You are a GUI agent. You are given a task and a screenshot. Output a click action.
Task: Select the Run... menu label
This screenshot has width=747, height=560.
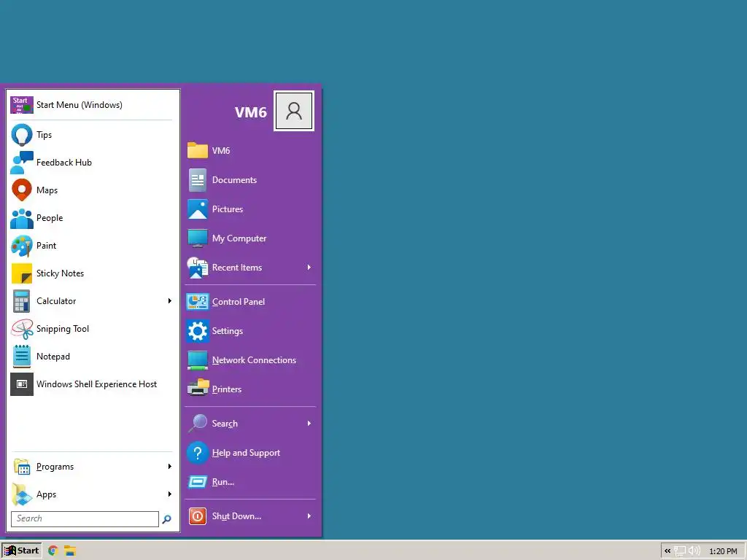[x=223, y=482]
